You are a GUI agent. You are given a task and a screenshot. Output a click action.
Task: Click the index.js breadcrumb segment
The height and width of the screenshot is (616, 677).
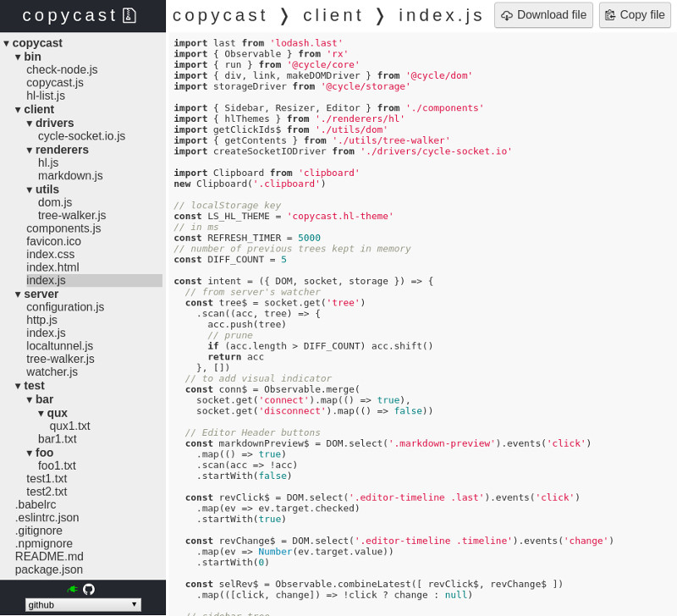click(440, 15)
